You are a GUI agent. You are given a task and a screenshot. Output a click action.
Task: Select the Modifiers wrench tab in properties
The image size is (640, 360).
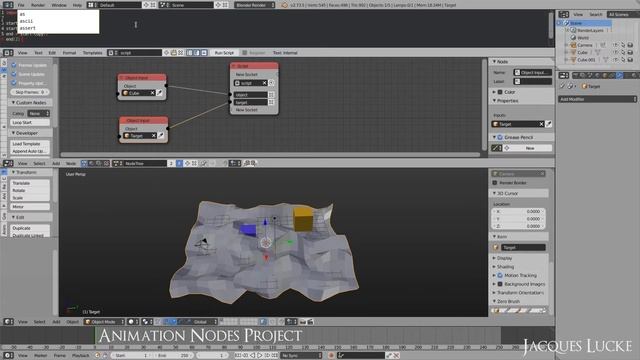620,75
